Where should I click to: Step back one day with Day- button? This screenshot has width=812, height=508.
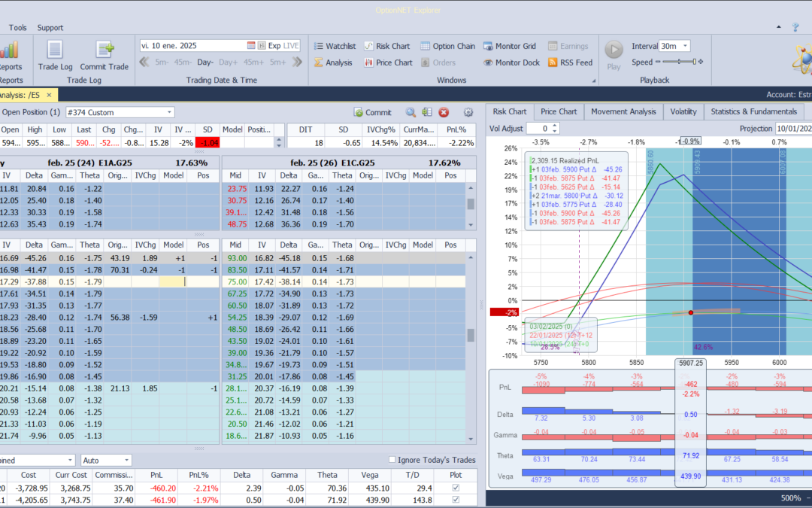(205, 62)
